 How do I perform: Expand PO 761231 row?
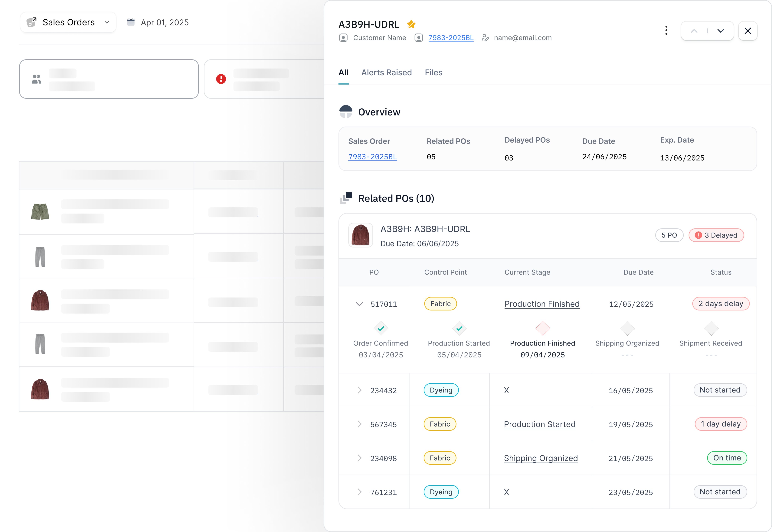pos(359,492)
